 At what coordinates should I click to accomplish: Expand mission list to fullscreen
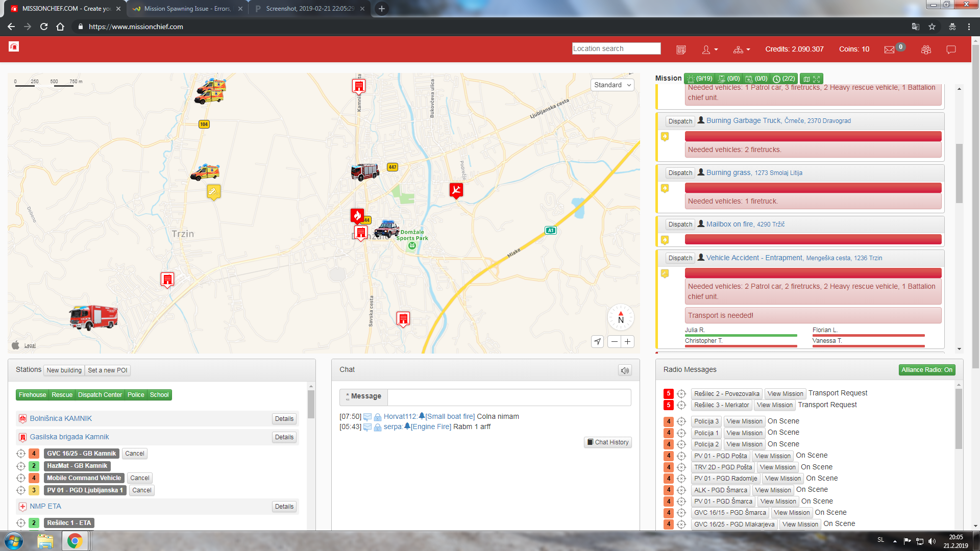click(x=817, y=79)
